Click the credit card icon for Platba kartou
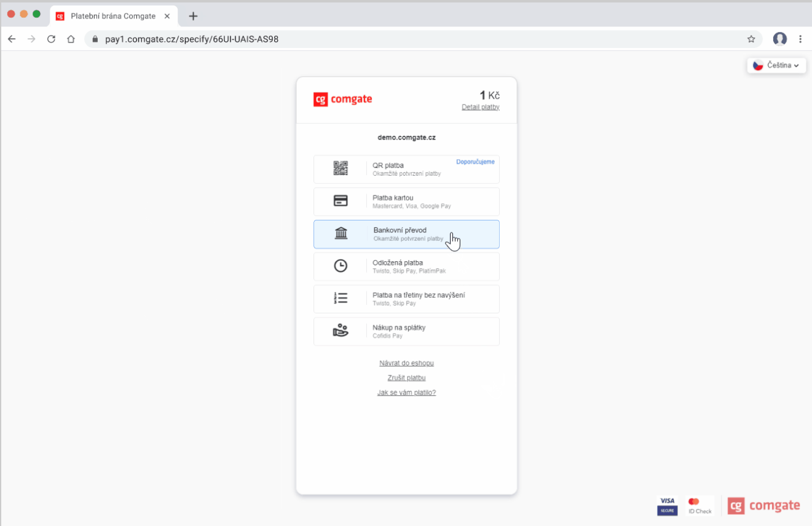The height and width of the screenshot is (526, 812). (x=341, y=201)
